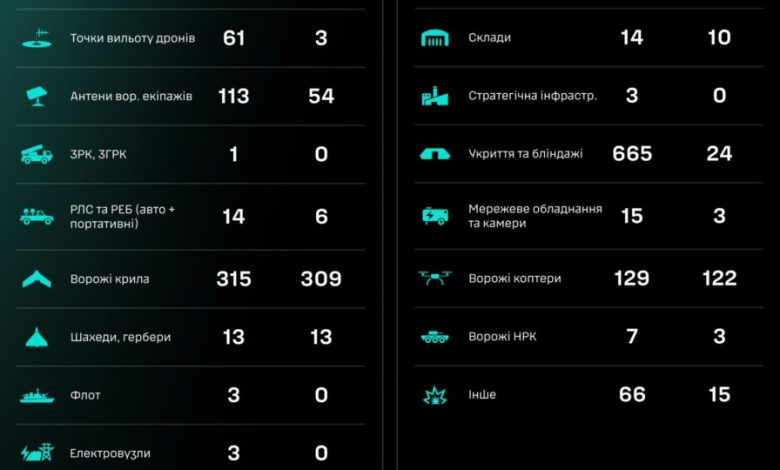
Task: Click the Мережеве обладнання та камери label
Action: click(x=535, y=216)
